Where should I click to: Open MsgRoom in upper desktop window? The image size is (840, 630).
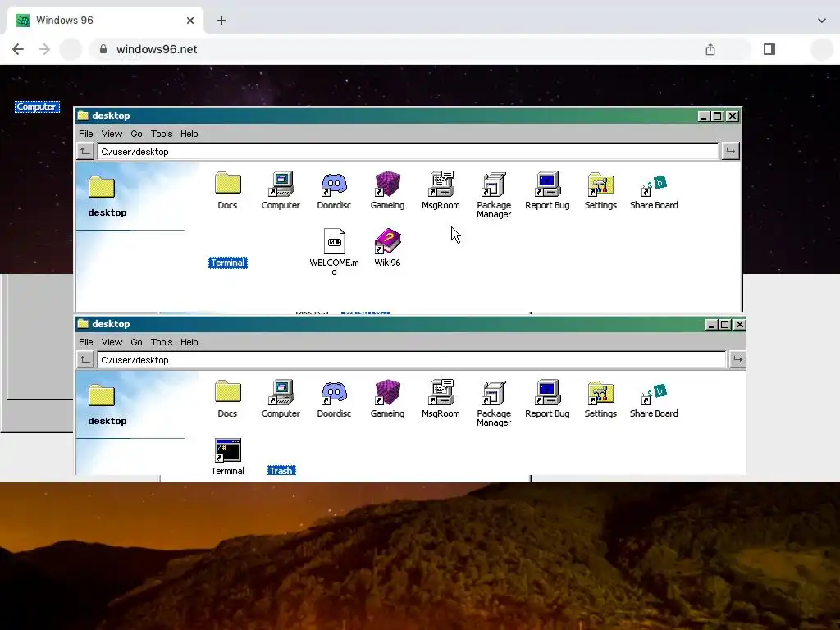441,190
